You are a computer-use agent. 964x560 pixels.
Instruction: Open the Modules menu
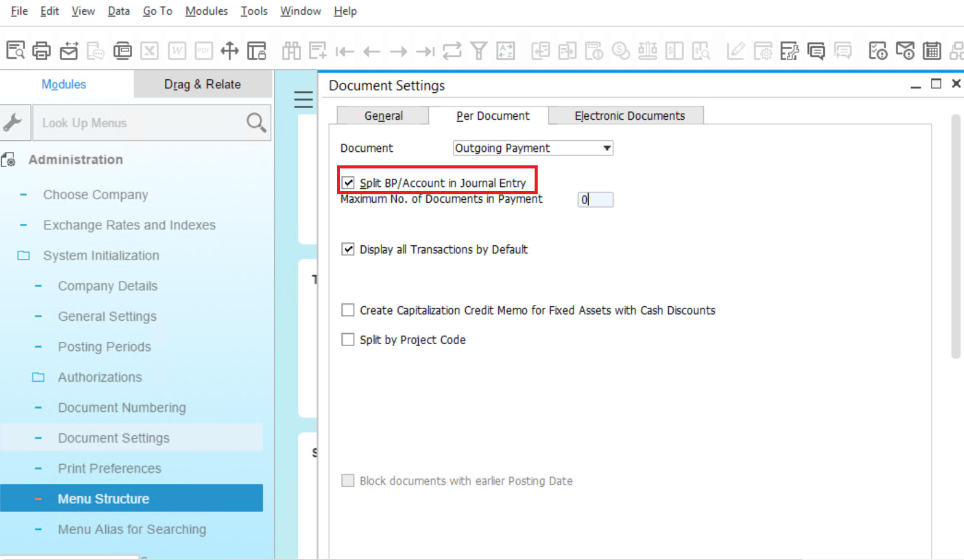coord(206,10)
